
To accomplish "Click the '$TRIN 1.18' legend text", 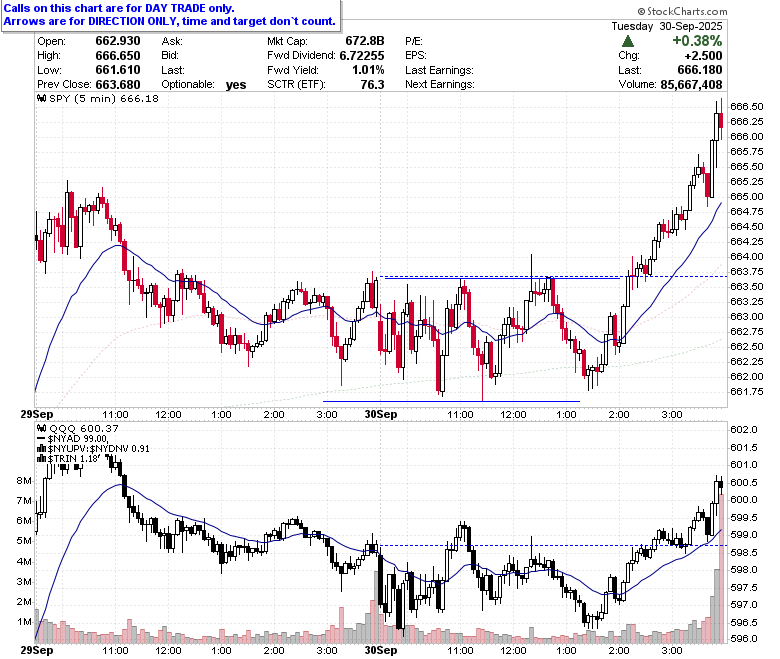I will (73, 458).
